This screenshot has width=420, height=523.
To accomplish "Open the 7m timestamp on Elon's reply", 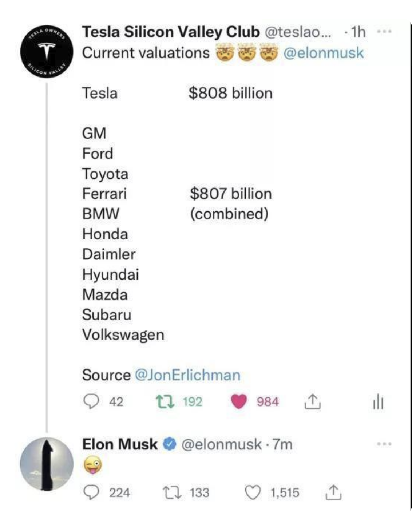I will coord(282,444).
